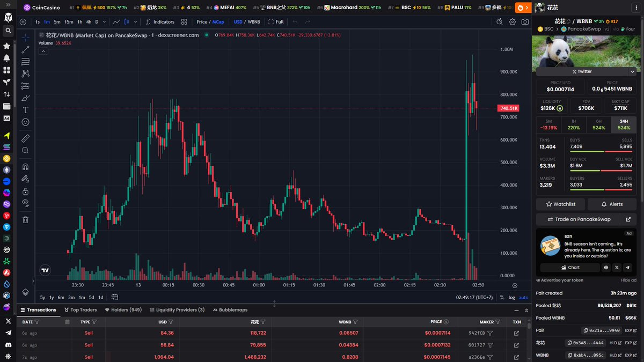Screen dimensions: 644x362
Task: Toggle auto scale on the chart
Action: click(x=523, y=297)
